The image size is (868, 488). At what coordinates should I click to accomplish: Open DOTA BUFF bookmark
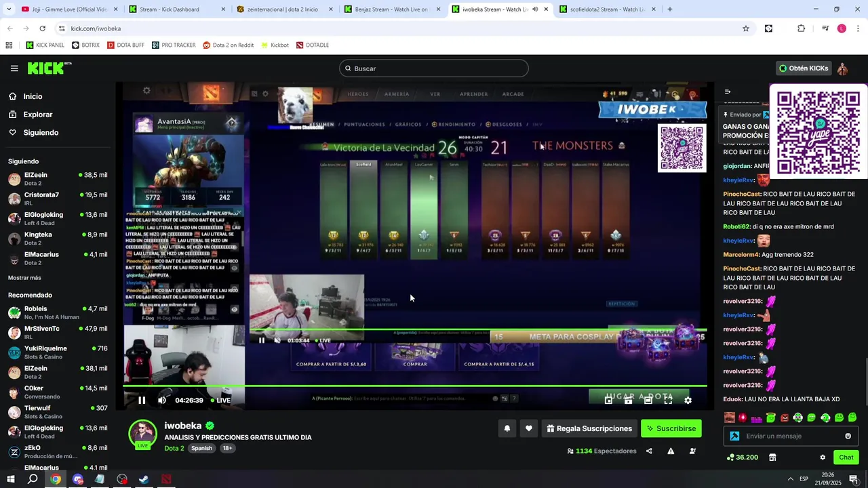pyautogui.click(x=125, y=45)
